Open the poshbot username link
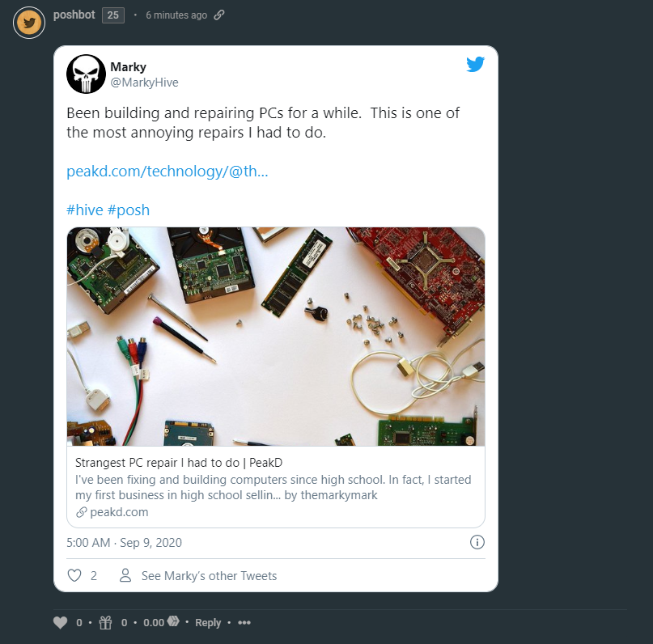 (74, 15)
